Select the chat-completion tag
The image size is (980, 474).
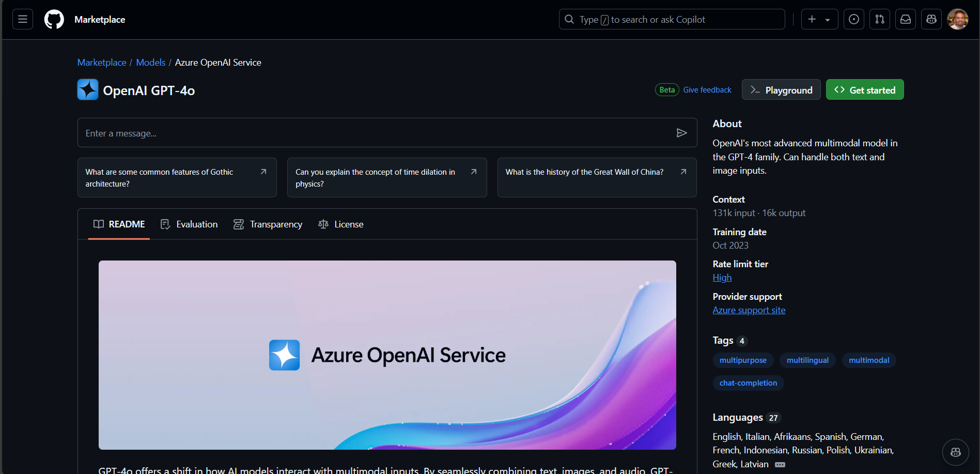pyautogui.click(x=748, y=383)
